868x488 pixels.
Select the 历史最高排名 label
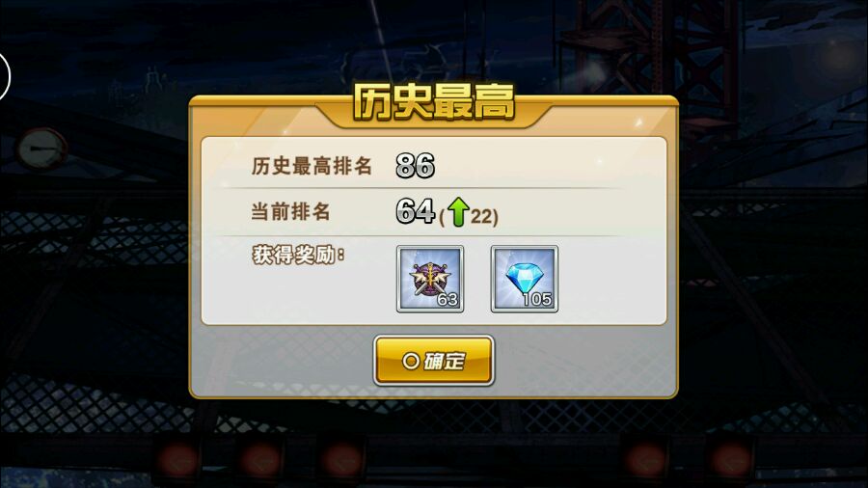(x=312, y=166)
